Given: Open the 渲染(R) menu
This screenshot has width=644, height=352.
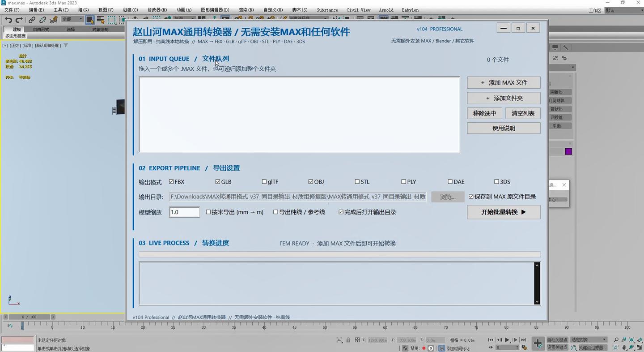Looking at the screenshot, I should tap(246, 10).
